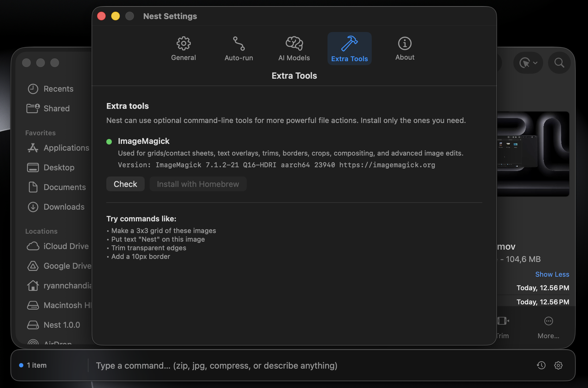This screenshot has width=588, height=388.
Task: Minimize the Nest Settings window
Action: [x=116, y=16]
